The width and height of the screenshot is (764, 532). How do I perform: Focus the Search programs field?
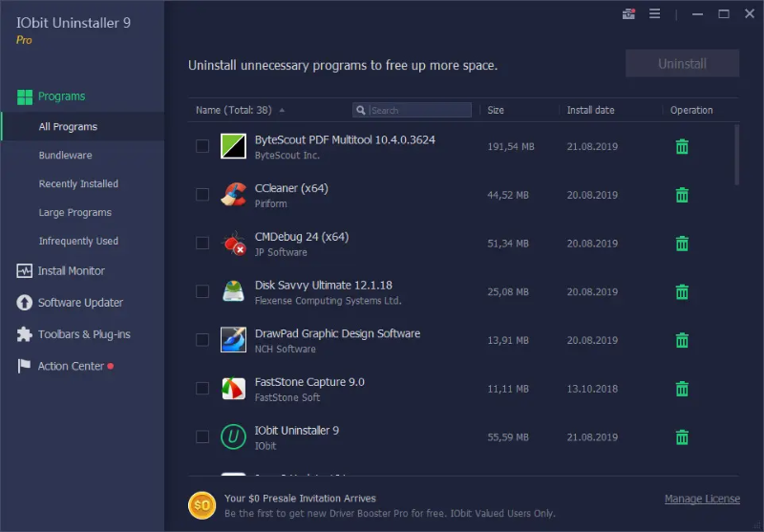tap(418, 111)
